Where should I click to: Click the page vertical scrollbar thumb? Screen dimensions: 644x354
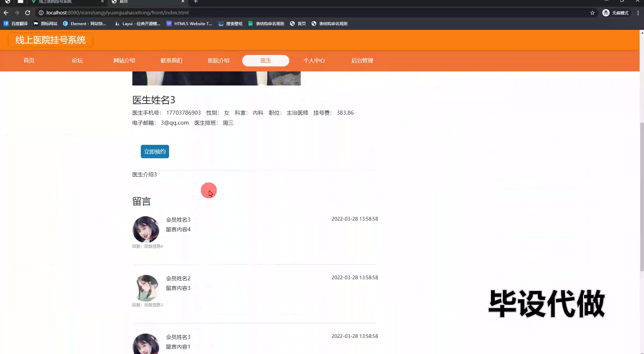click(642, 197)
